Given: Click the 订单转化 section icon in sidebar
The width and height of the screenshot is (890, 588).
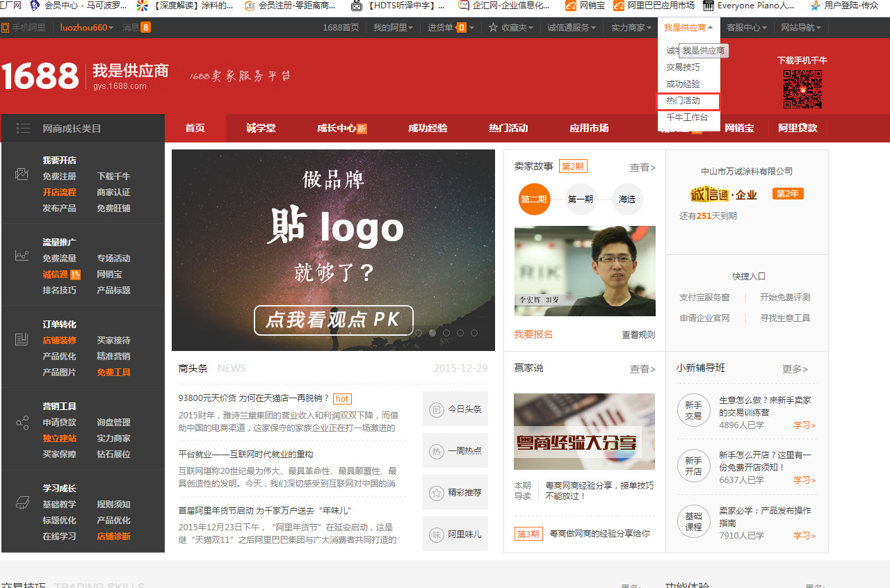Looking at the screenshot, I should tap(22, 338).
